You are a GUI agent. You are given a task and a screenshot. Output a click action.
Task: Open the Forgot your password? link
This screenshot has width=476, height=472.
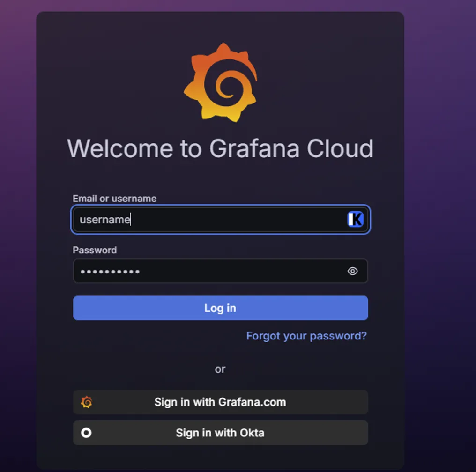point(306,336)
